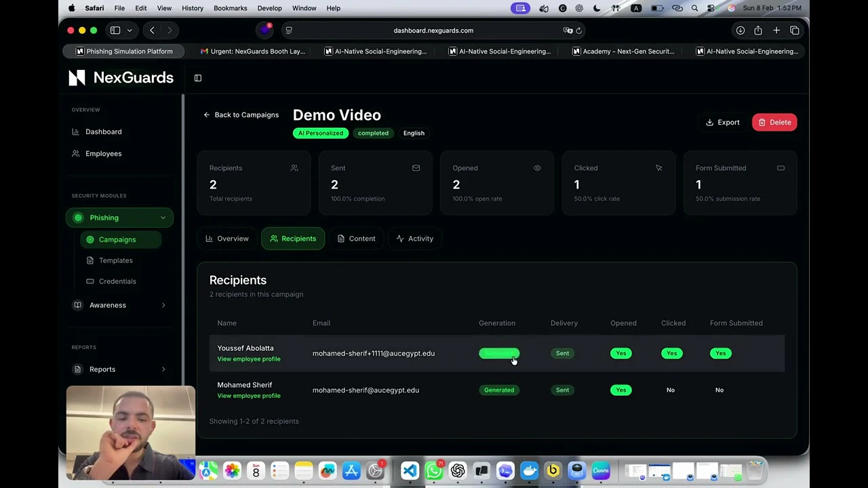This screenshot has width=868, height=488.
Task: Open Docker from the Dock
Action: click(x=529, y=470)
